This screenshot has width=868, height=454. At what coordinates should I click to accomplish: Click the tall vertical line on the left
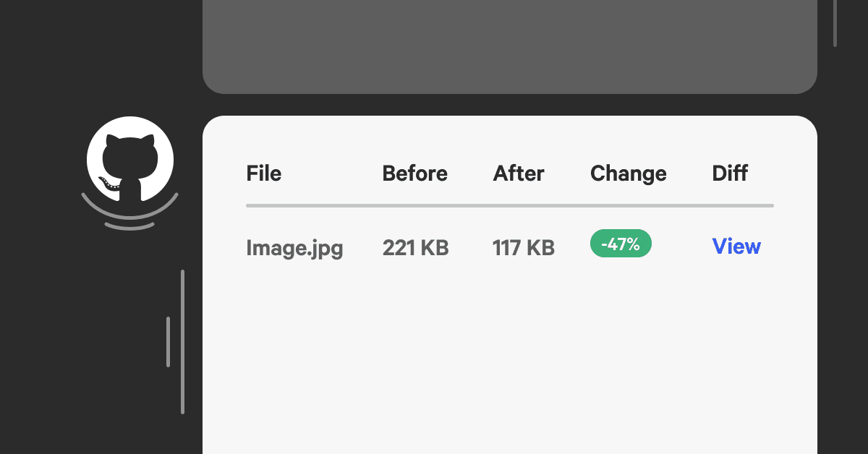(x=182, y=341)
